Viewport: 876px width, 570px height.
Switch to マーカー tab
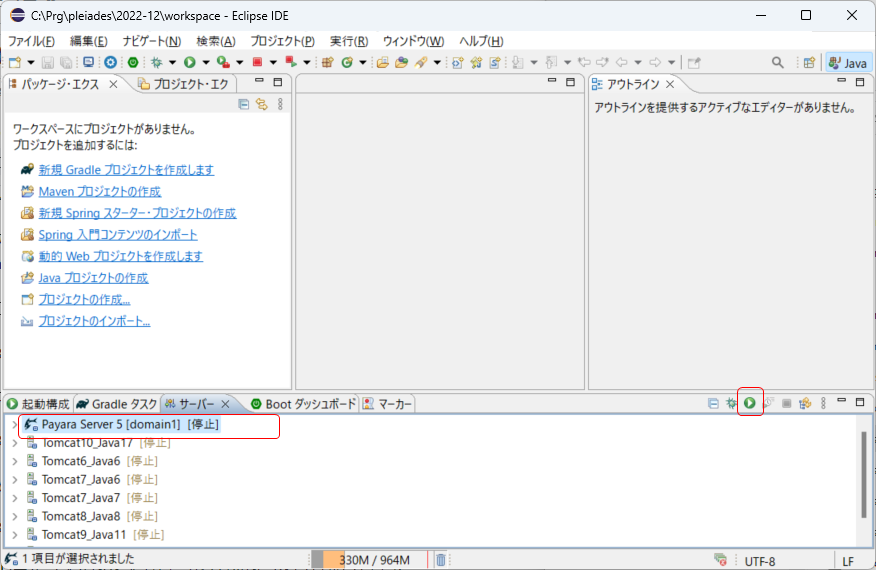pos(387,403)
